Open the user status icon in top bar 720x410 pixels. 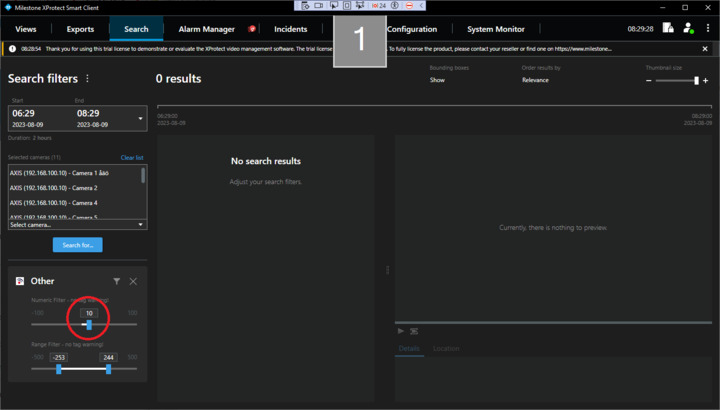[x=688, y=29]
